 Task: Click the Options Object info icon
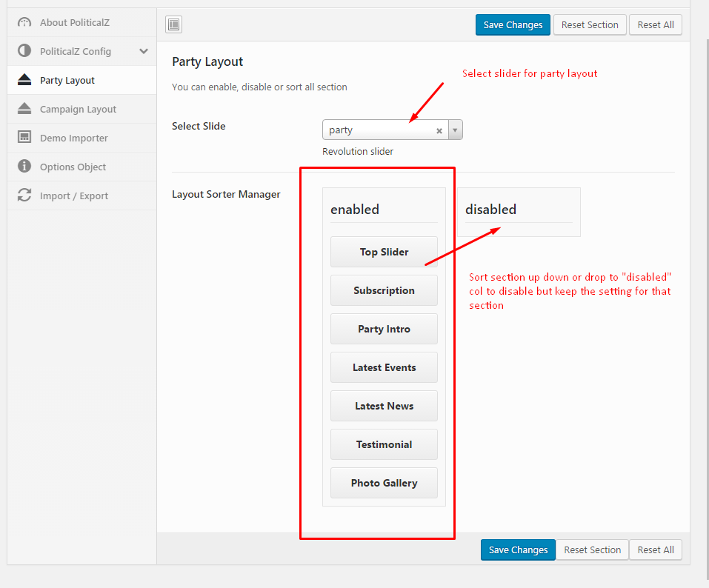coord(24,167)
